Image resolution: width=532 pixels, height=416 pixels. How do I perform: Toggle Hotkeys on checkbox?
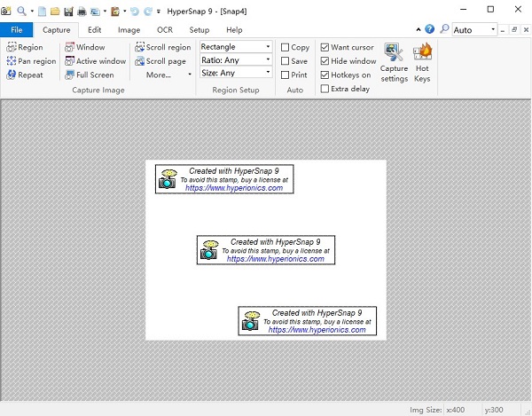(325, 75)
